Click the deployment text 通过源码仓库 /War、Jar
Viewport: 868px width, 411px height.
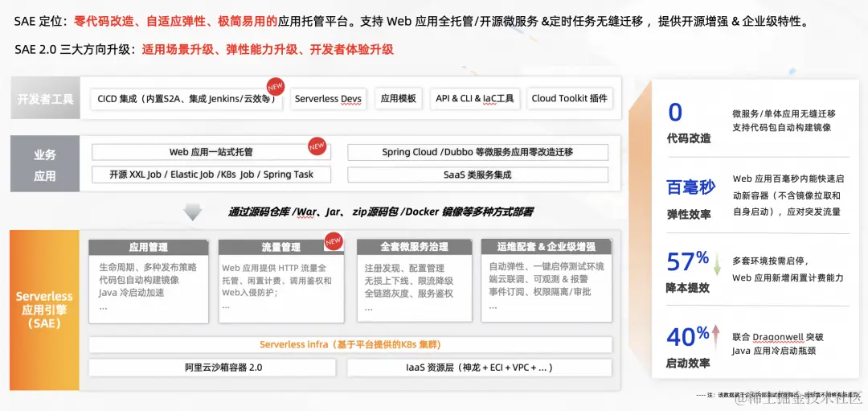tap(380, 212)
